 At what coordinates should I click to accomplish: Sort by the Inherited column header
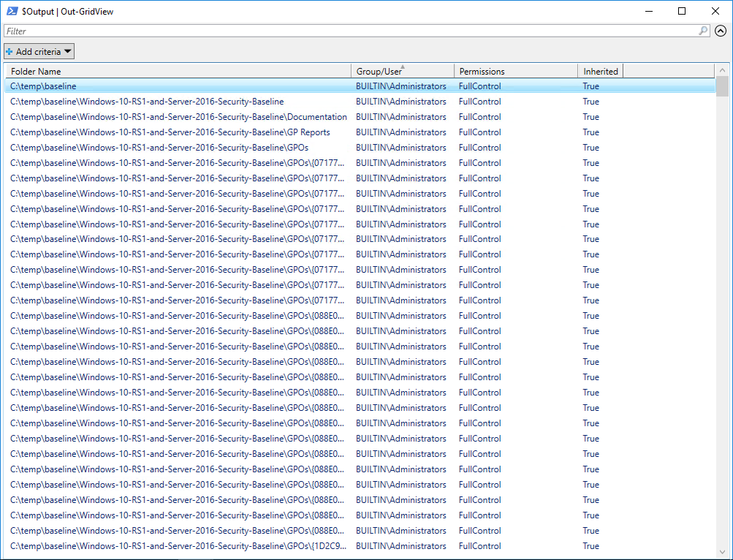[x=601, y=71]
